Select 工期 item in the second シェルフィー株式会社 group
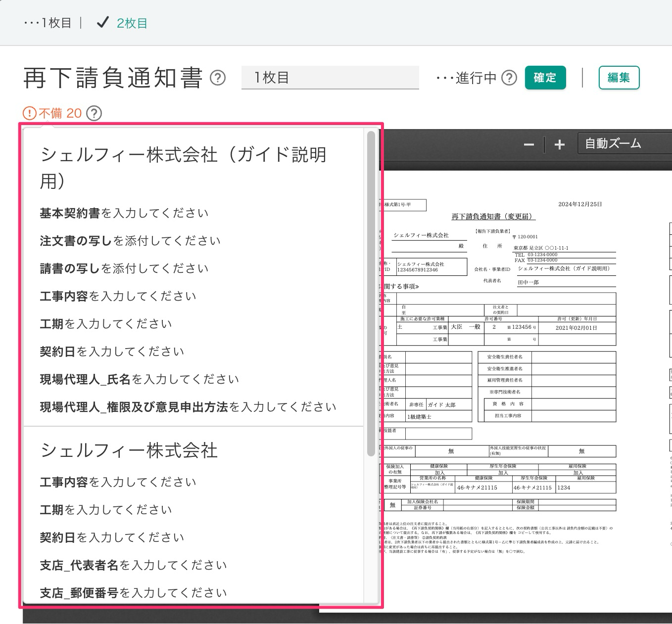Screen dimensions: 672x624 106,510
